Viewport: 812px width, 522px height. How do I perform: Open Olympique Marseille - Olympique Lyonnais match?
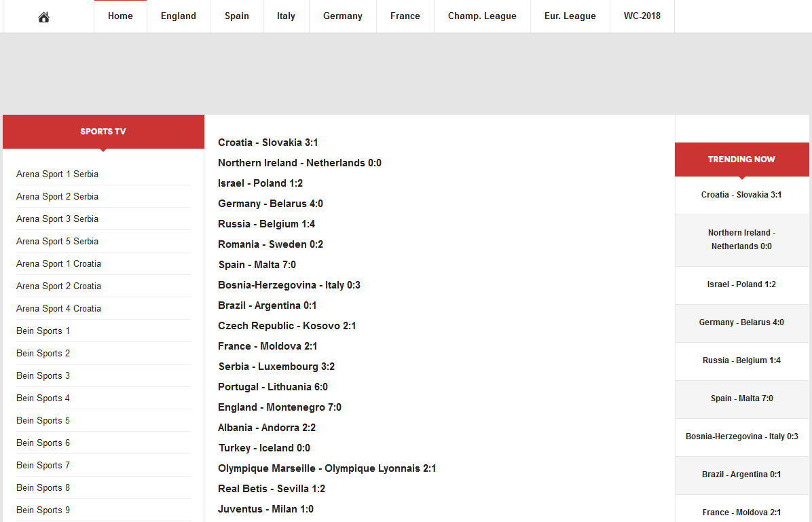click(327, 468)
